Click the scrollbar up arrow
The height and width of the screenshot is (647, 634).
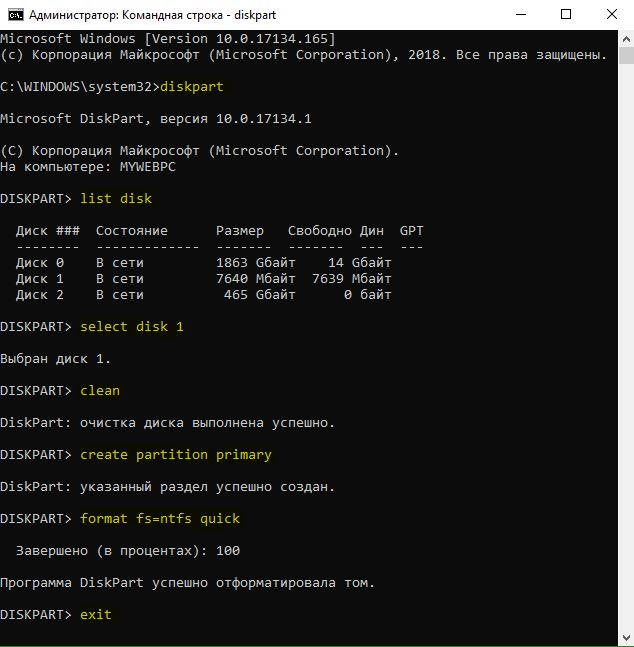[x=626, y=40]
